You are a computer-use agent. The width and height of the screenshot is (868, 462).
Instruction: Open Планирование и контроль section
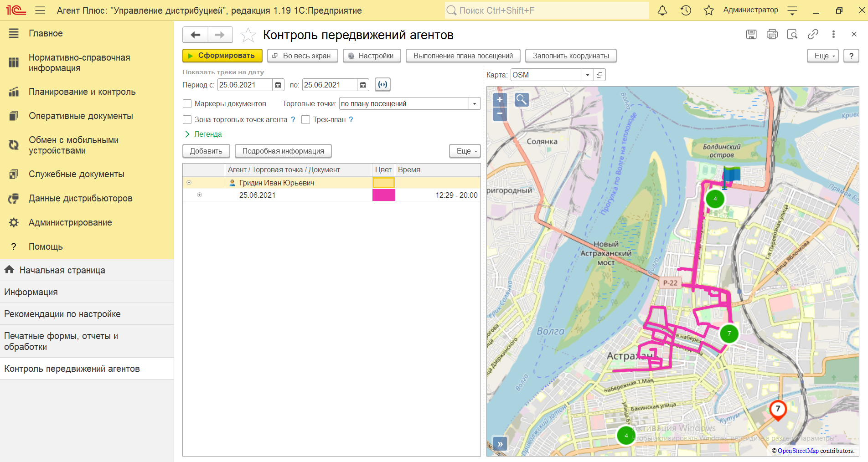click(87, 92)
